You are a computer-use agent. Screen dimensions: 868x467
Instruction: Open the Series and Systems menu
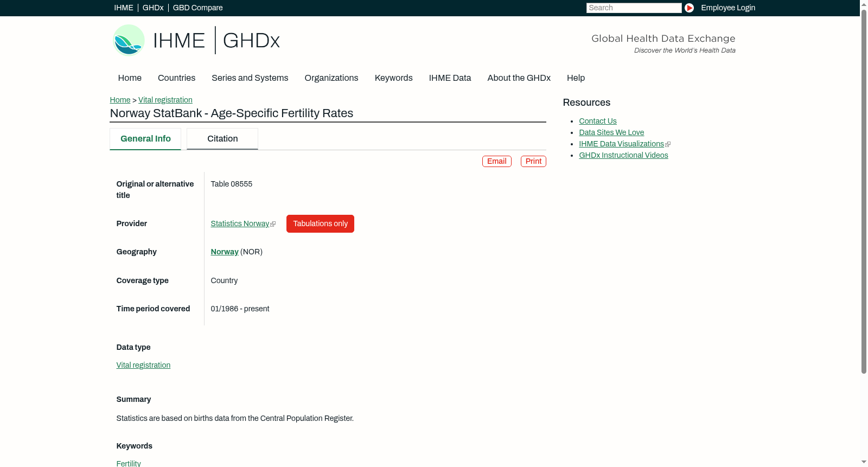click(250, 78)
